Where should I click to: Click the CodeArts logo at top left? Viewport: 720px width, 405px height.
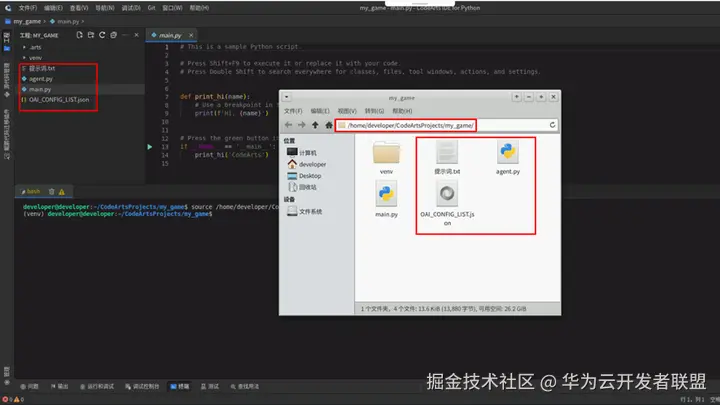[8, 8]
